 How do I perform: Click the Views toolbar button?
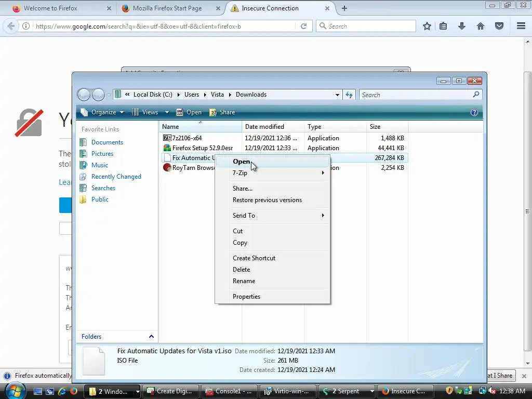(145, 112)
